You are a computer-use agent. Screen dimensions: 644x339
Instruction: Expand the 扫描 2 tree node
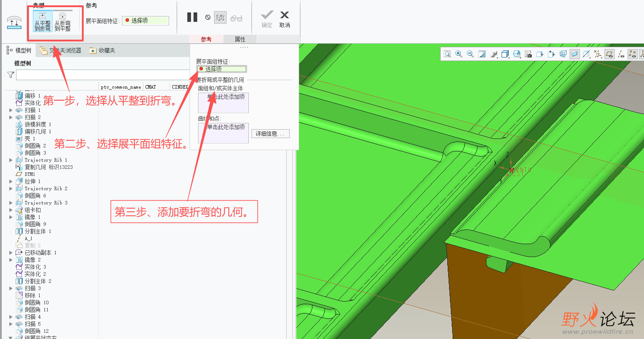11,117
